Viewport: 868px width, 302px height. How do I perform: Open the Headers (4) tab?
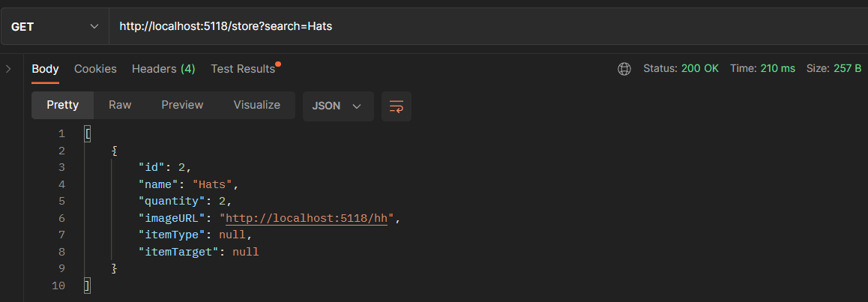[163, 69]
